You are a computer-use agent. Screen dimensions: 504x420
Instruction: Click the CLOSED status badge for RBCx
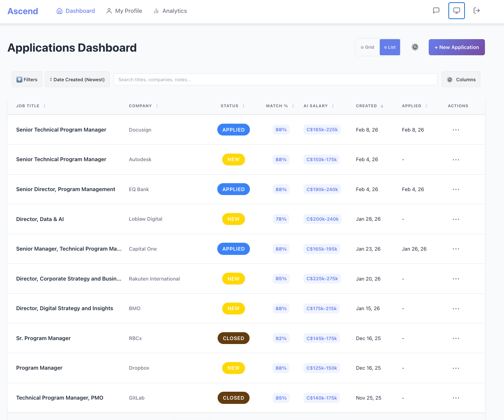click(233, 338)
